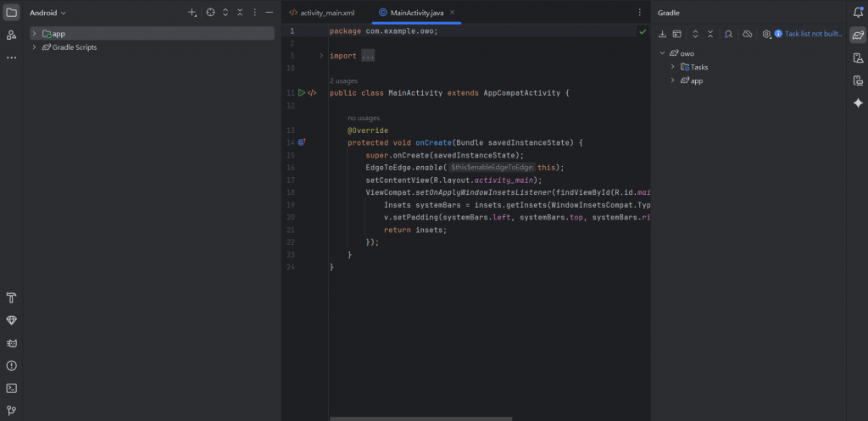Click the 2 usages hint above class

[x=343, y=80]
